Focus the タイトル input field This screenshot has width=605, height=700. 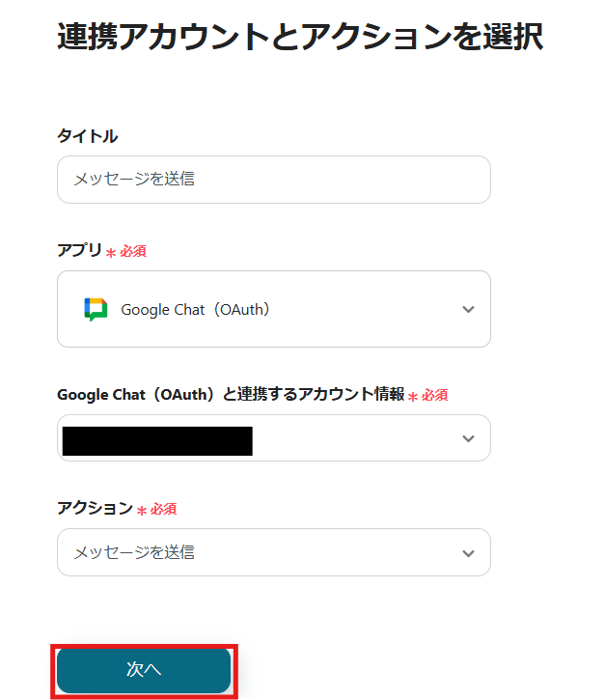(273, 180)
